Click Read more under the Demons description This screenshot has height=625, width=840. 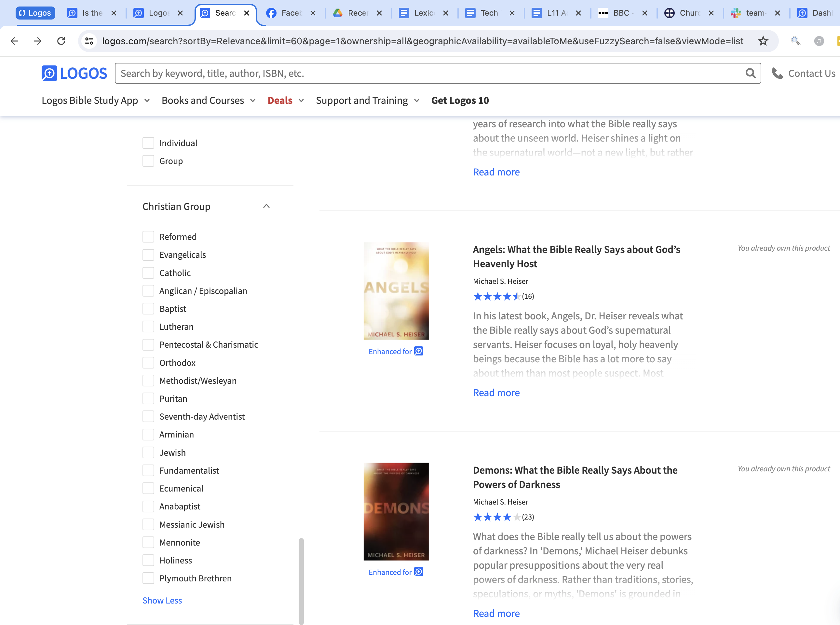click(496, 613)
